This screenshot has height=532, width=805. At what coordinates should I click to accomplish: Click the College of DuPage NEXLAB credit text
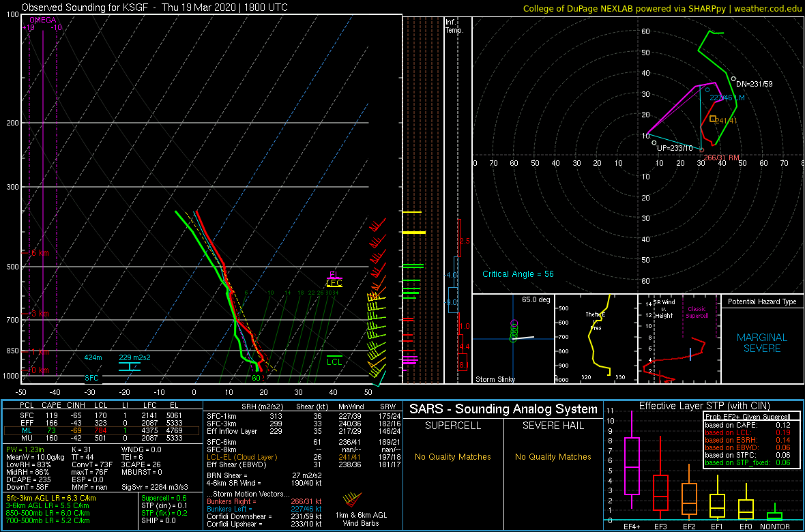click(x=662, y=8)
